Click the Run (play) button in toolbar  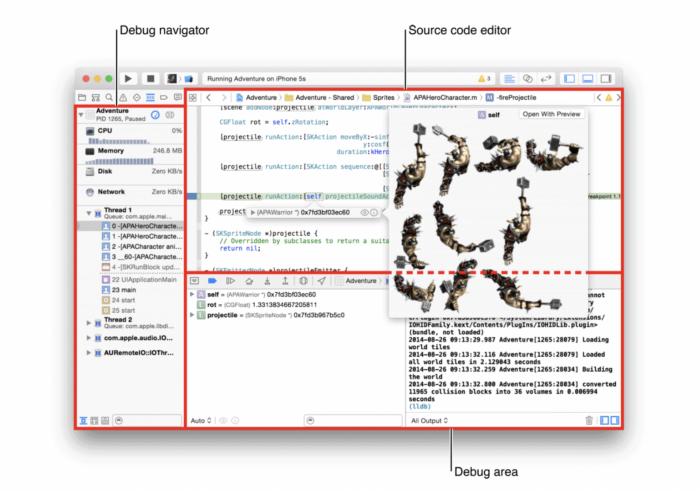pos(128,79)
